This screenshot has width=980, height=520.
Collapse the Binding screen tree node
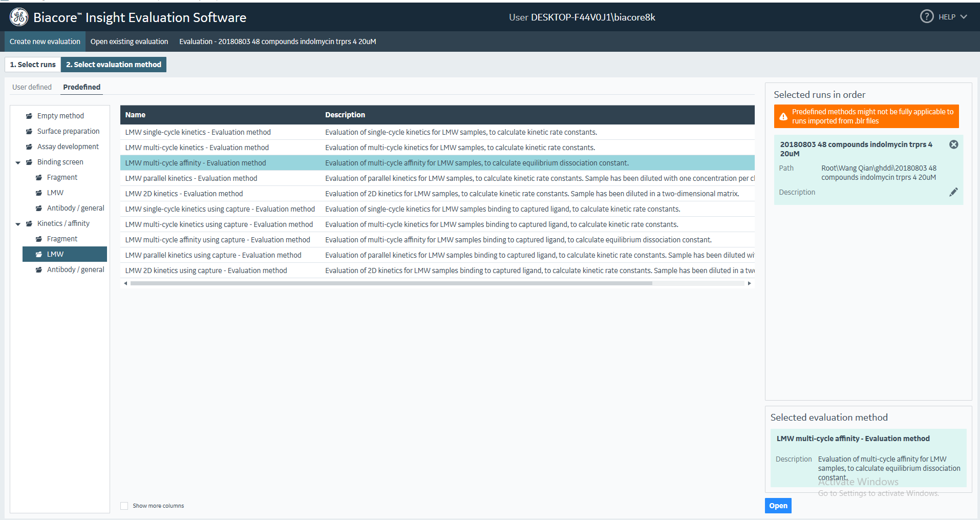pyautogui.click(x=18, y=162)
